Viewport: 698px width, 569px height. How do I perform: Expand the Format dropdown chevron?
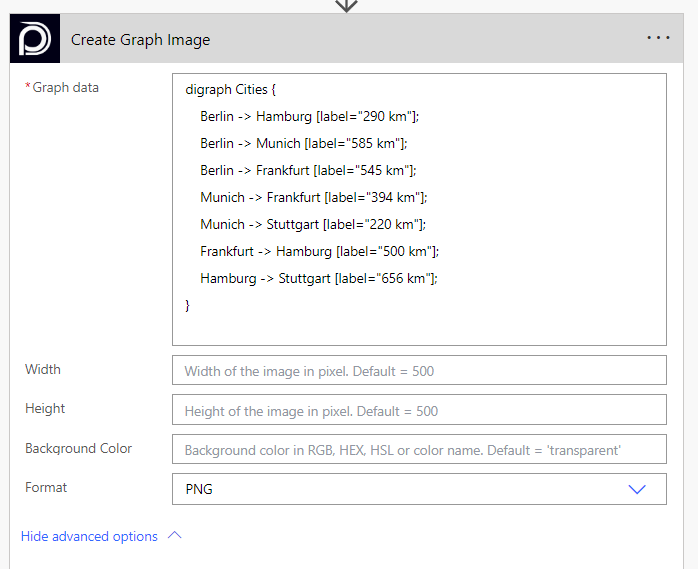pos(637,489)
